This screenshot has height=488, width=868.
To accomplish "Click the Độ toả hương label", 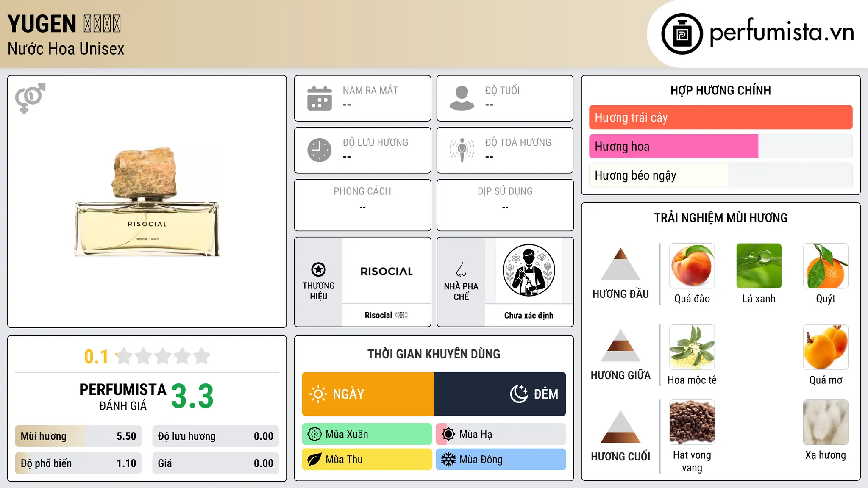I will pos(518,142).
